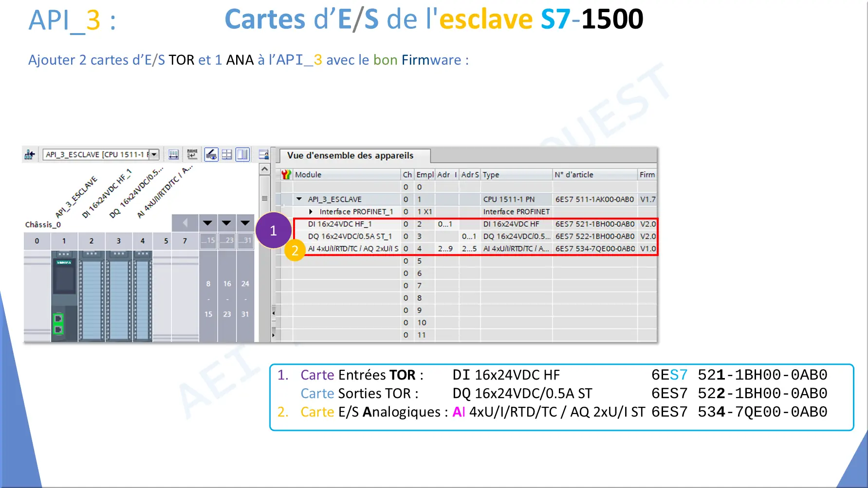Screen dimensions: 868x488
Task: Click the collapsed slot group ...23
Action: [227, 240]
